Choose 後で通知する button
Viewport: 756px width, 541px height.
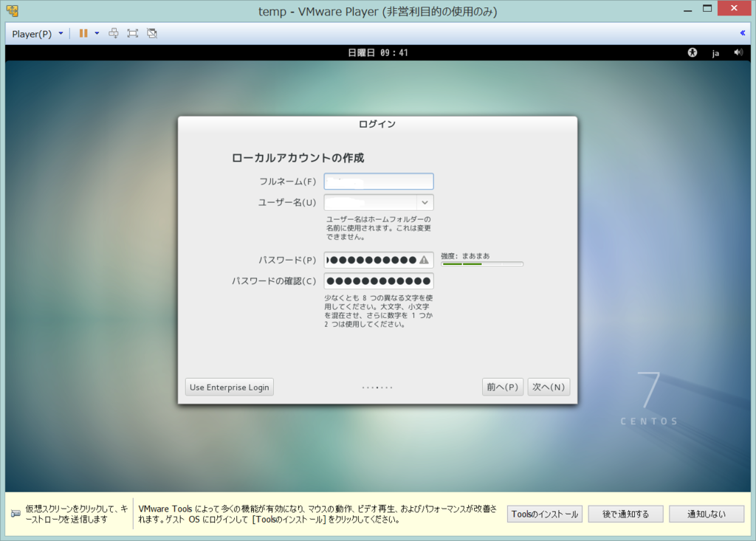click(626, 514)
